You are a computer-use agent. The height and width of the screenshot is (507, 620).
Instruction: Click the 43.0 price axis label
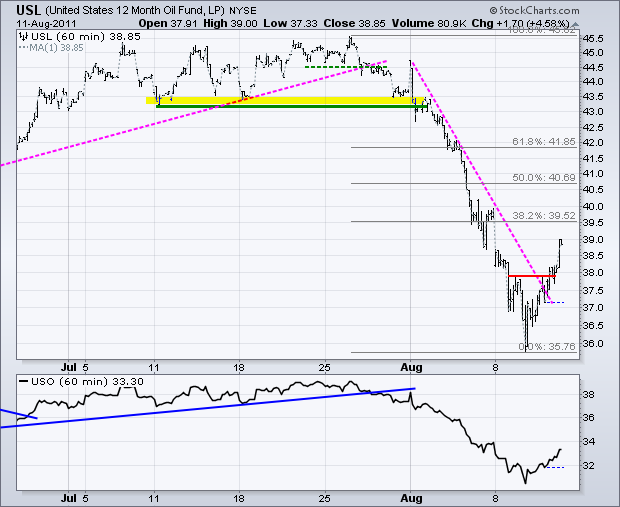593,112
